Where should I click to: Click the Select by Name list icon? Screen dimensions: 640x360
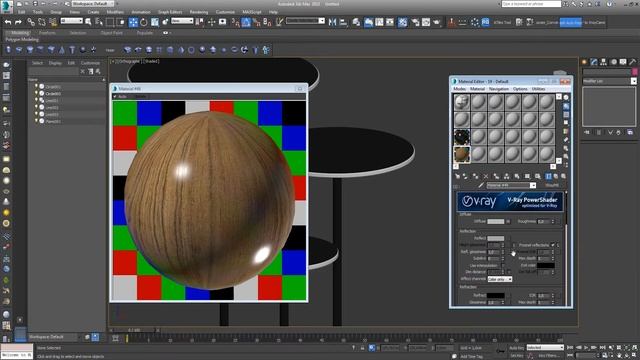(99, 22)
